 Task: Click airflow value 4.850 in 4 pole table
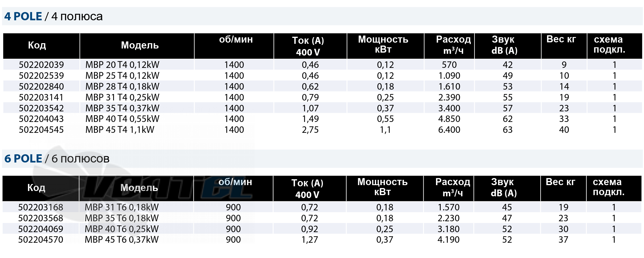449,119
